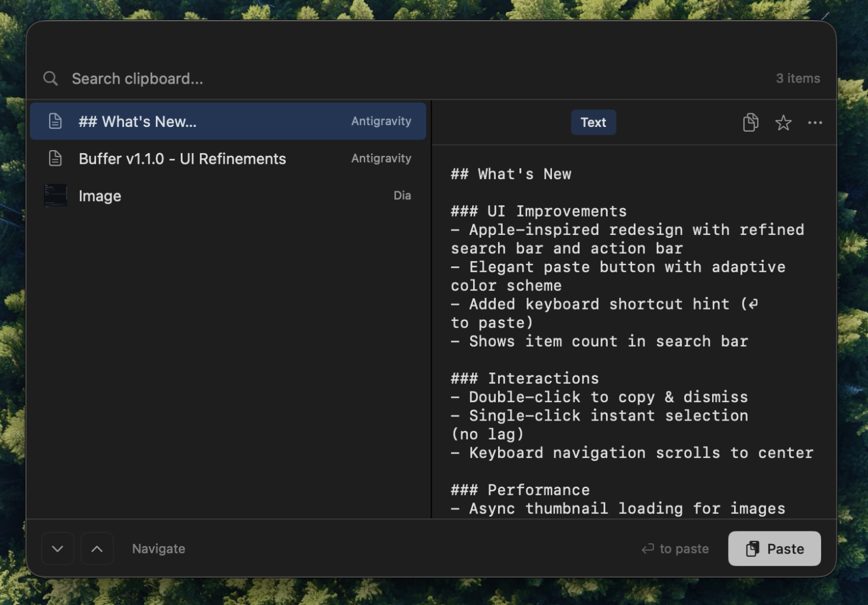
Task: Toggle the favorite star for the selected clip
Action: 783,122
